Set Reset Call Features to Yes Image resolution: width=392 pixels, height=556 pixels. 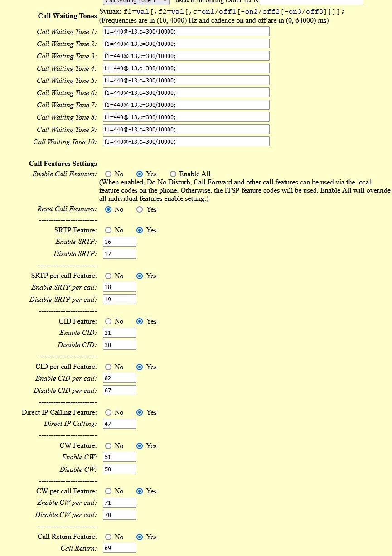pos(140,209)
